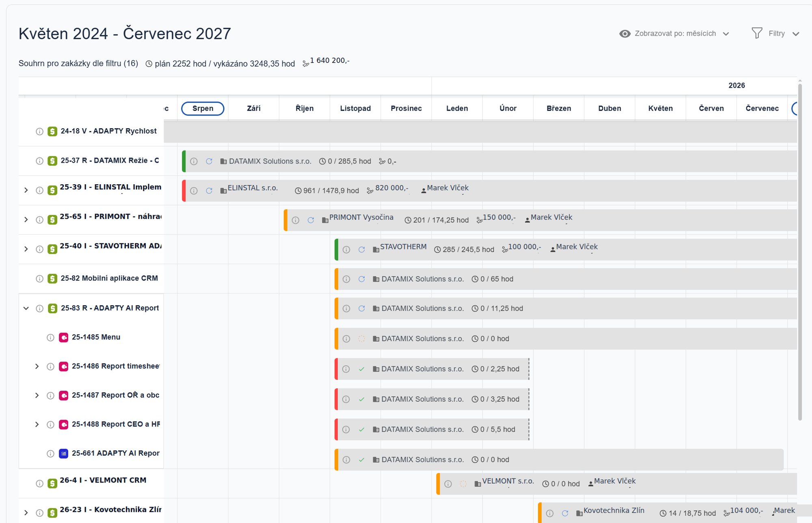Viewport: 812px width, 523px height.
Task: Click the 820 000,- amount in ELINSTAL bar
Action: [x=392, y=188]
